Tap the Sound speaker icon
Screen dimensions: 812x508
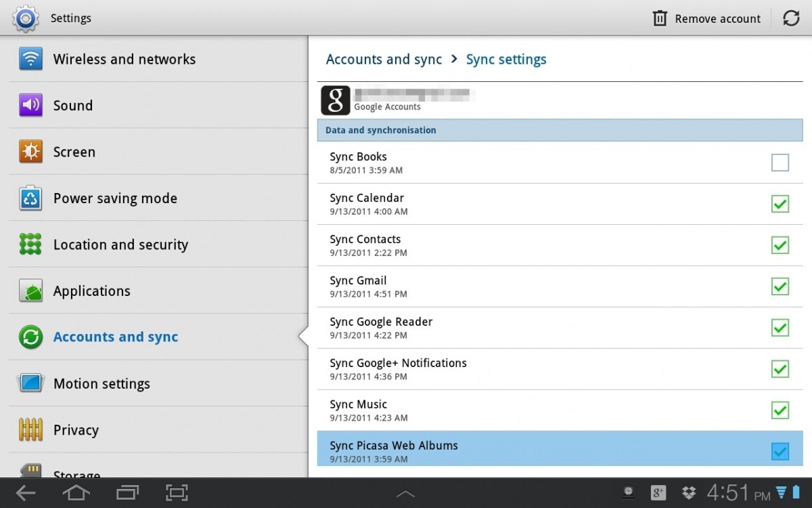[x=30, y=105]
